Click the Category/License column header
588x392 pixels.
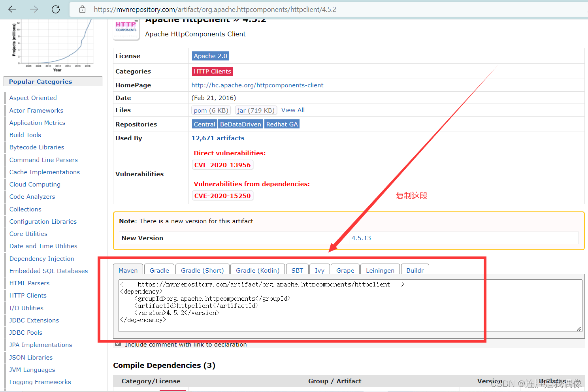coord(151,381)
